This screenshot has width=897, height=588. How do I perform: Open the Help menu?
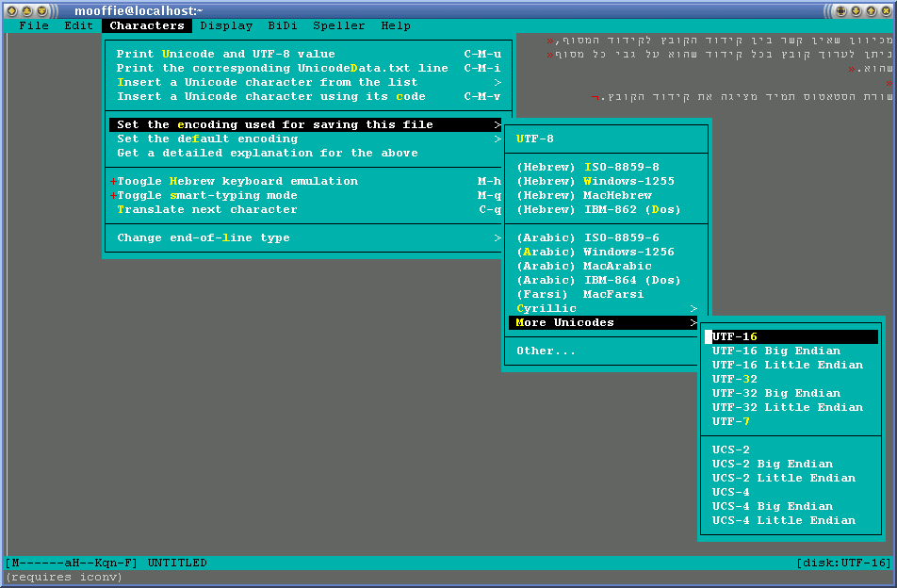(396, 25)
